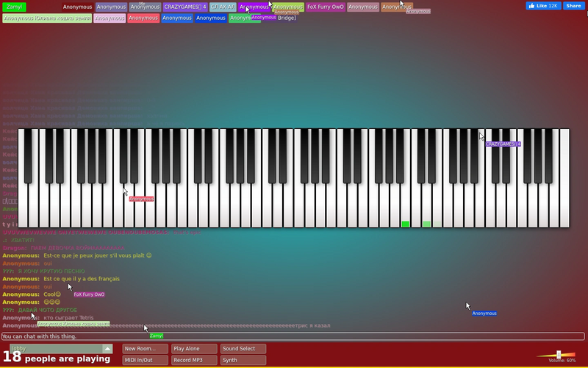Select the Zamyl player name tag
Screen dimensions: 588x368
coord(14,7)
